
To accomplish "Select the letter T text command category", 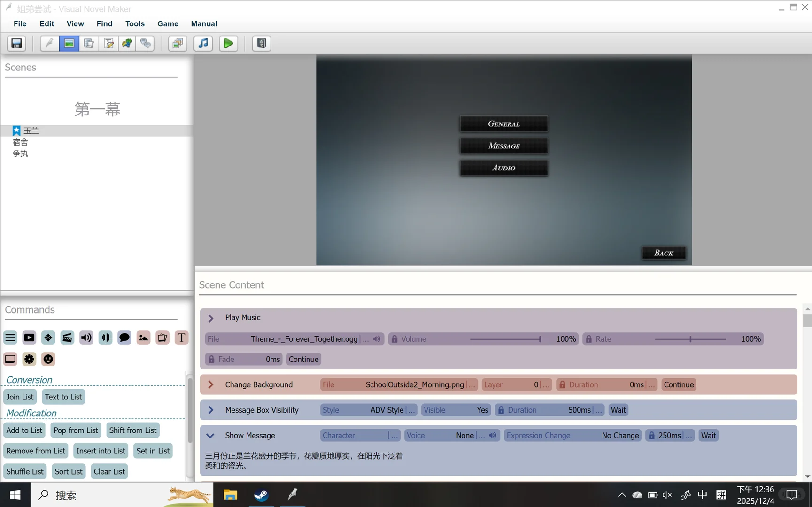I will tap(181, 338).
